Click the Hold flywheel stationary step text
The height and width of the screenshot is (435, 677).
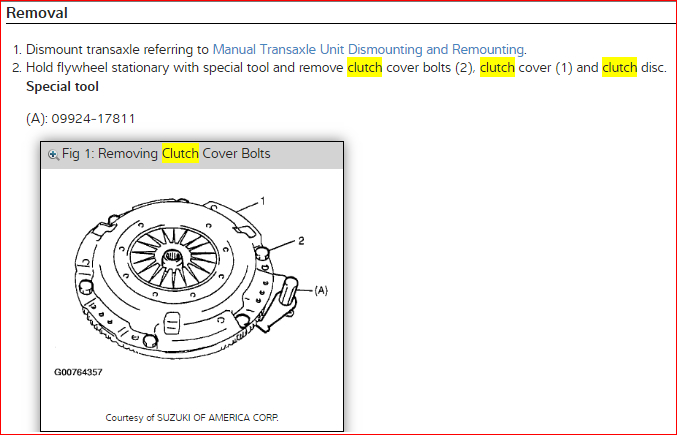pos(346,68)
